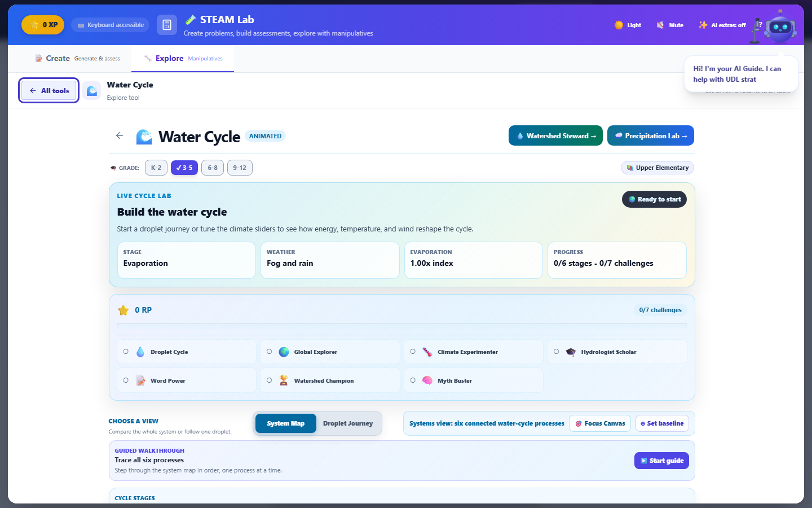Open Precipitation Lab tool
812x508 pixels.
651,135
